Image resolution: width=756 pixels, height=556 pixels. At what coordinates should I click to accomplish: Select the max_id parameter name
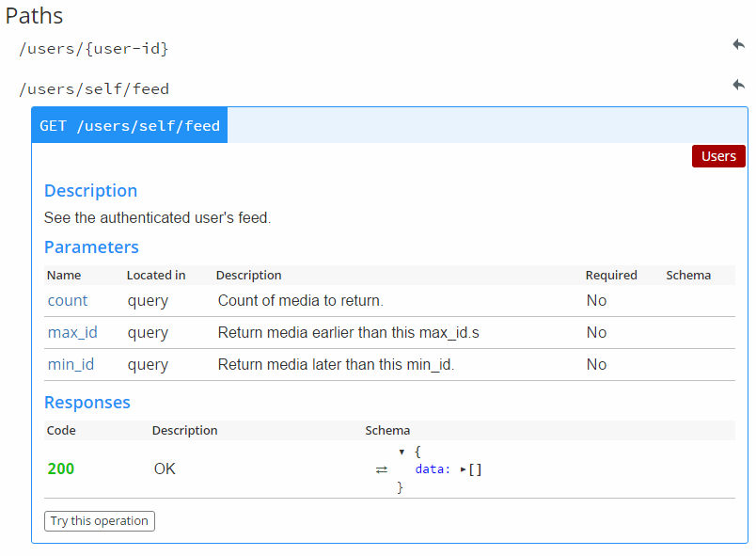[x=72, y=332]
